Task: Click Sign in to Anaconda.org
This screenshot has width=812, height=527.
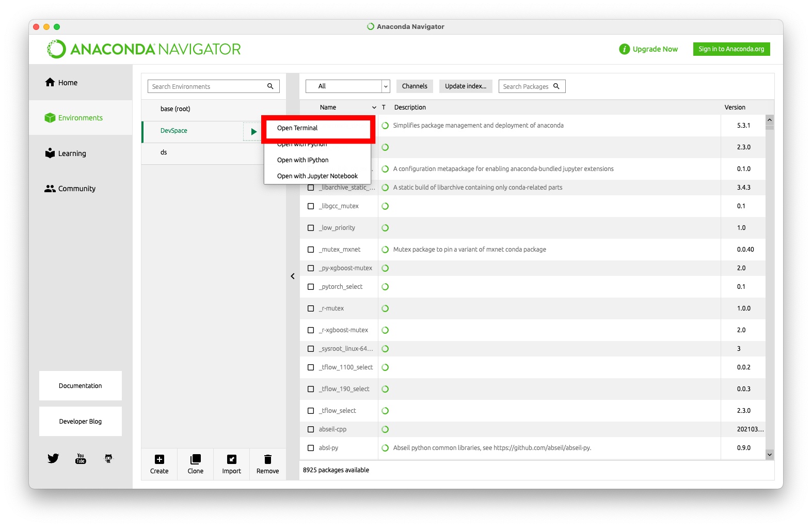Action: 731,49
